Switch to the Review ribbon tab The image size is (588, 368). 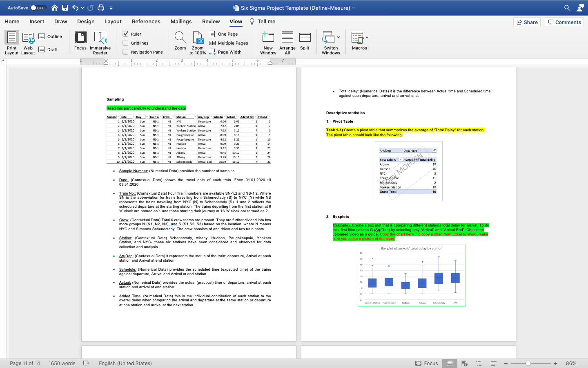211,21
